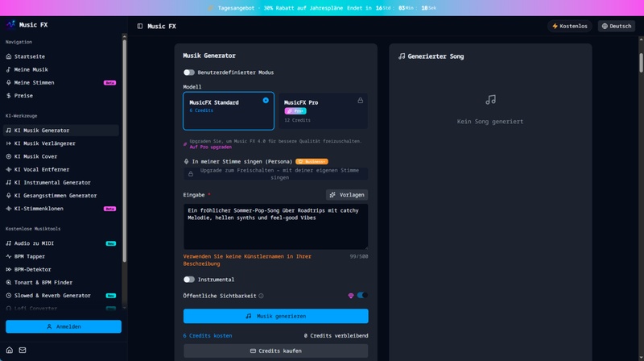Click the sidebar scrollbar

point(125,151)
